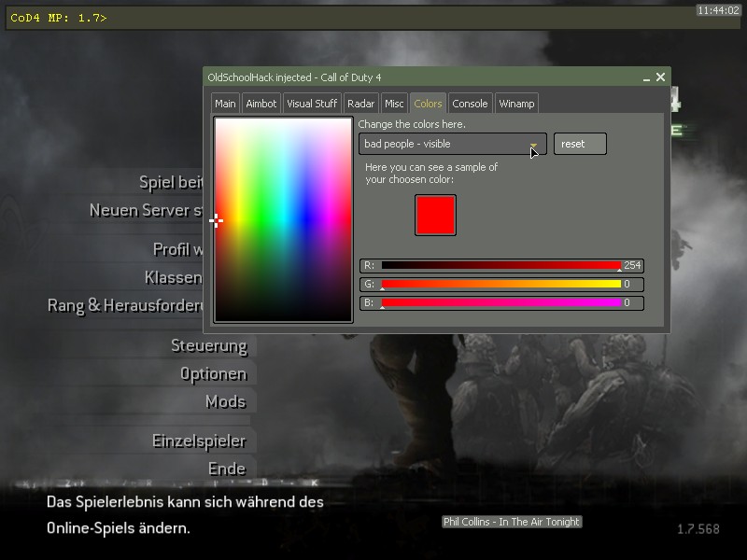Select the Colors tab

(x=428, y=104)
